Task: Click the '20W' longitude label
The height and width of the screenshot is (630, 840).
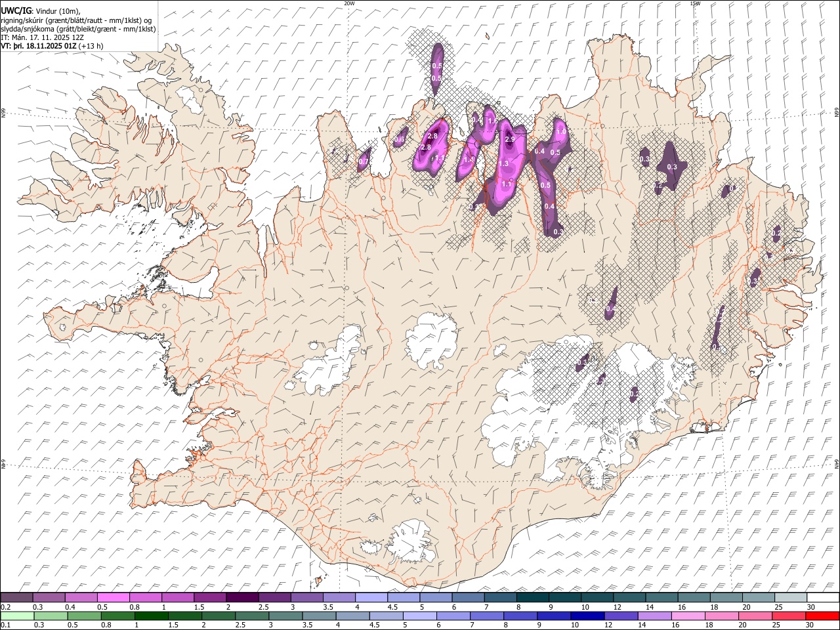Action: pyautogui.click(x=349, y=3)
